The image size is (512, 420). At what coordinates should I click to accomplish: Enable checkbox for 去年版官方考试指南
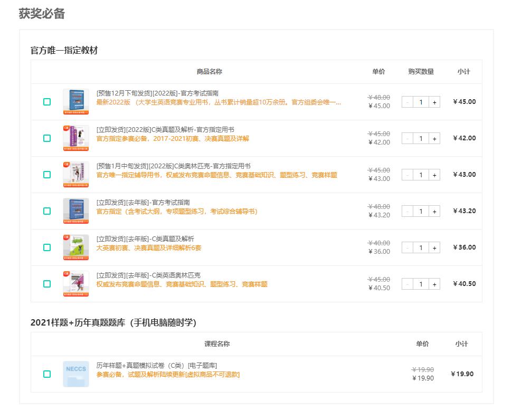47,211
